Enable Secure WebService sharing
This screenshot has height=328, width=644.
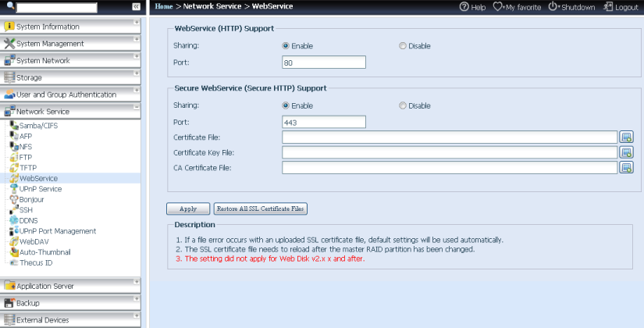(286, 105)
